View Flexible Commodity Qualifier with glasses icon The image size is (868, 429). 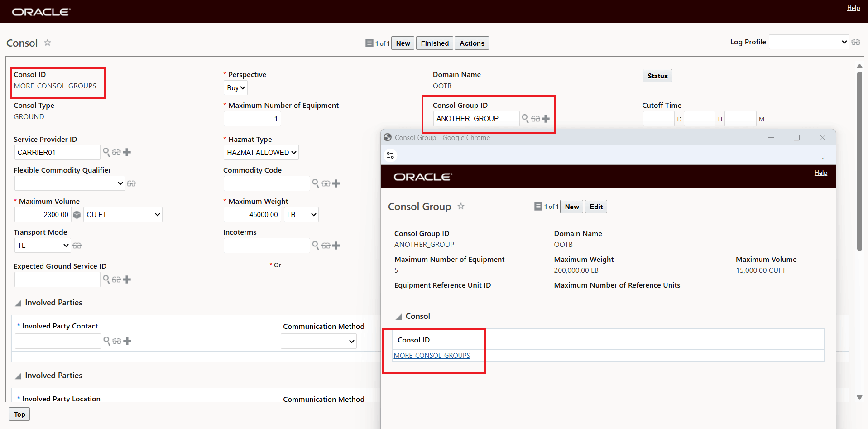tap(131, 183)
